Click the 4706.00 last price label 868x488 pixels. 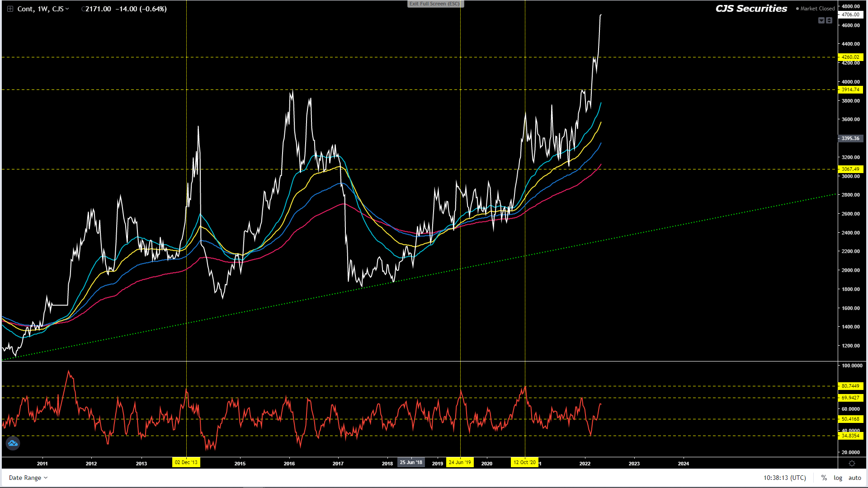click(x=850, y=14)
